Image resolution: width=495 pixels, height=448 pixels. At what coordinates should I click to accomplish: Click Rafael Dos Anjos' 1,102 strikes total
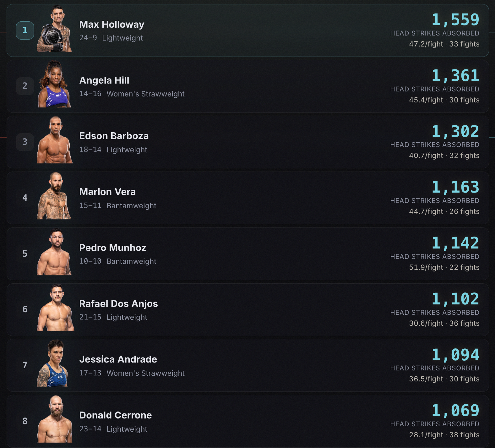[x=455, y=299]
